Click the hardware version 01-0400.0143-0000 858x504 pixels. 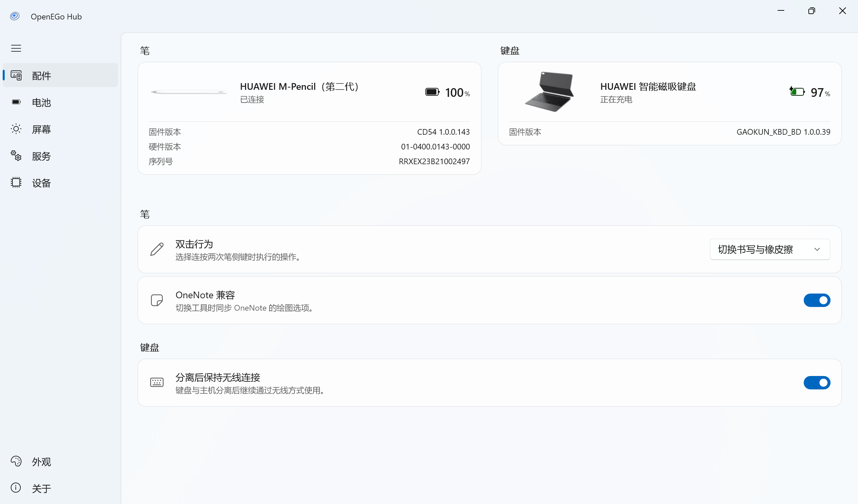(x=435, y=146)
